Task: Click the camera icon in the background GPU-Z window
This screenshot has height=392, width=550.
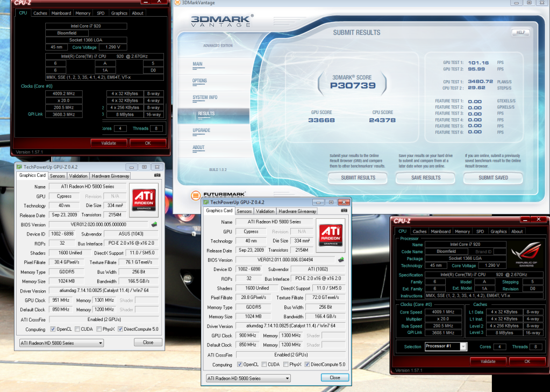Action: (x=157, y=175)
